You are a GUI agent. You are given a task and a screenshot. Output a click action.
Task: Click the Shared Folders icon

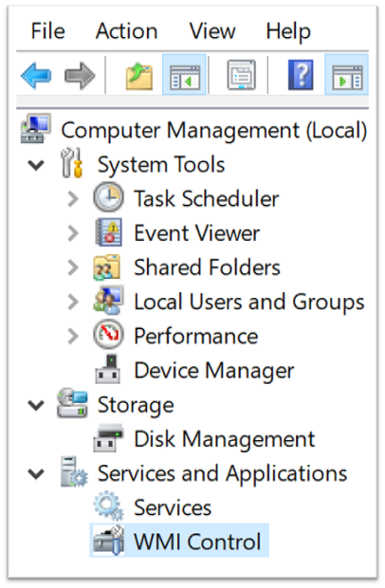(x=107, y=267)
